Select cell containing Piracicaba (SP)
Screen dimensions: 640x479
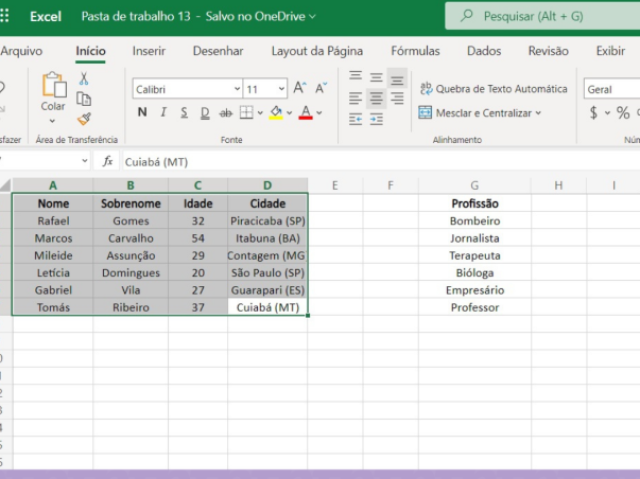click(x=268, y=221)
